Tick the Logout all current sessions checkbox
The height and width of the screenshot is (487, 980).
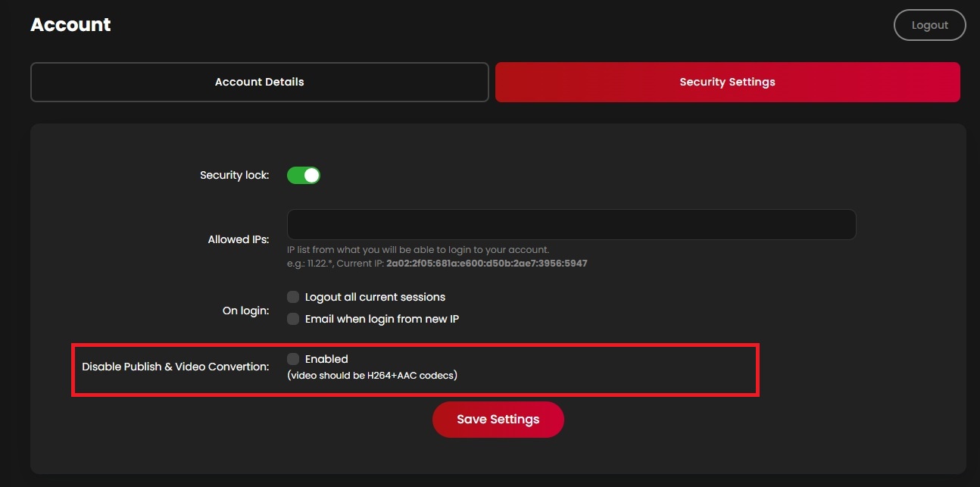[293, 297]
